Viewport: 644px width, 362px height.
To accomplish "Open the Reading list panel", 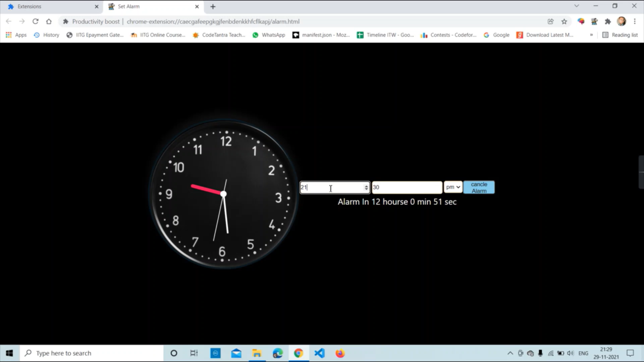I will [x=620, y=35].
